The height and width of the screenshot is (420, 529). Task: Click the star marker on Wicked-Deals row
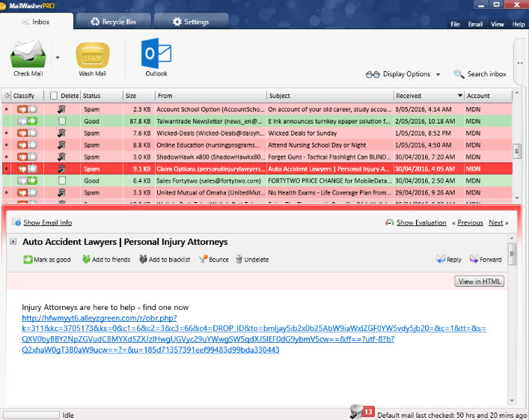pos(7,133)
